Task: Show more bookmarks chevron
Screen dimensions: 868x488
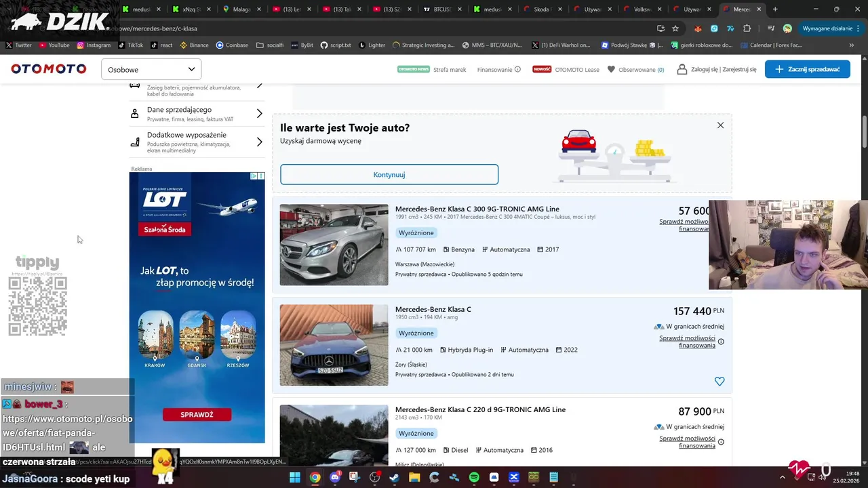Action: pyautogui.click(x=852, y=45)
